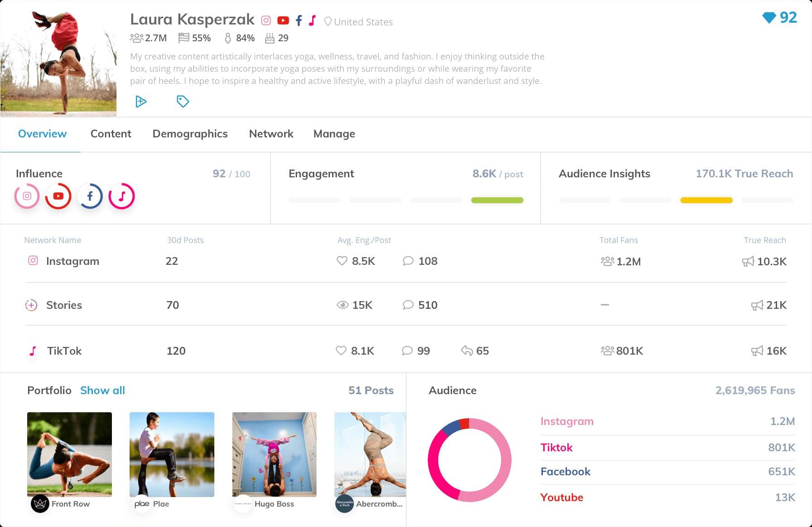Select the TikTok influence score circle
Viewport: 812px width, 527px height.
(121, 196)
